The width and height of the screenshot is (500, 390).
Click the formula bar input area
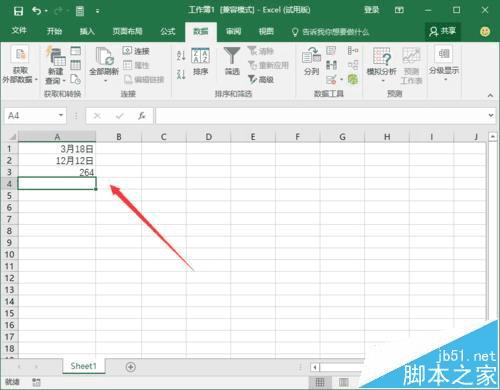[x=322, y=116]
